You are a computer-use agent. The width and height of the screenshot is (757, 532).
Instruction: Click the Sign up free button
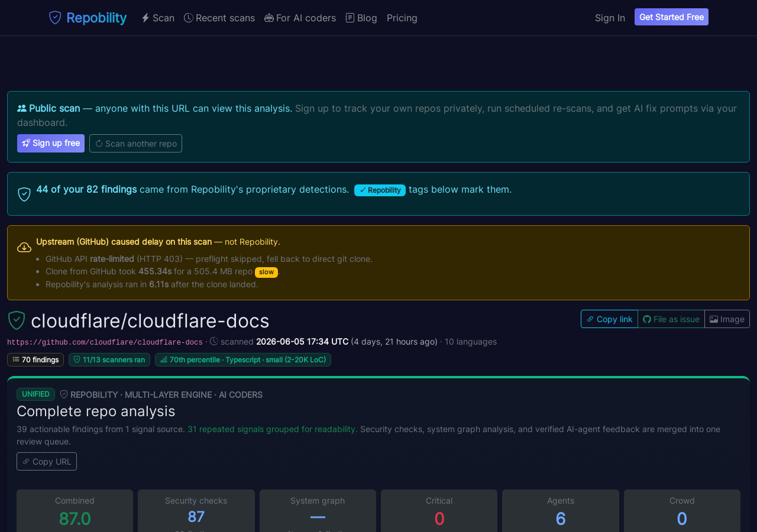[51, 143]
